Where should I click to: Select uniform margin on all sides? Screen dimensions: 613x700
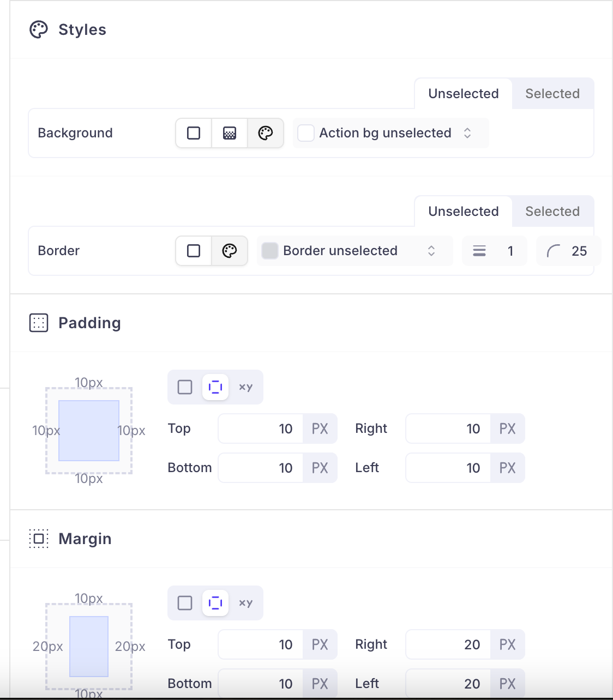point(185,603)
